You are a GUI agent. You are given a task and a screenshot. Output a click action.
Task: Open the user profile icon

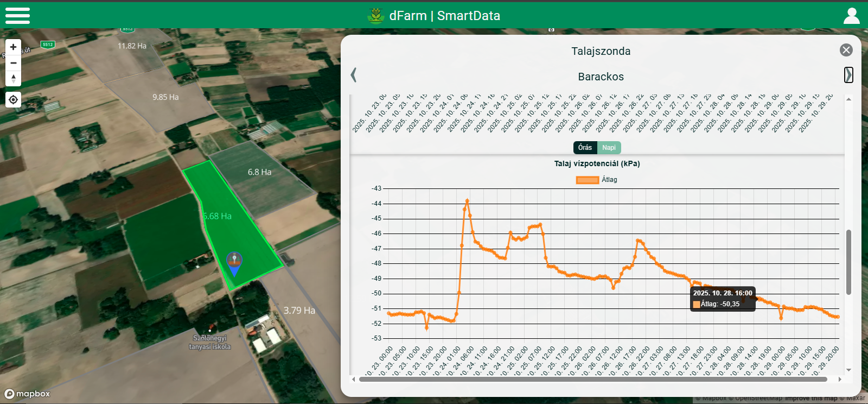point(851,16)
